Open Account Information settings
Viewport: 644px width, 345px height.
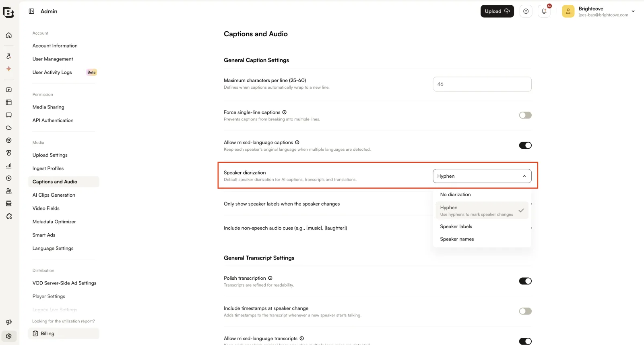pos(55,46)
